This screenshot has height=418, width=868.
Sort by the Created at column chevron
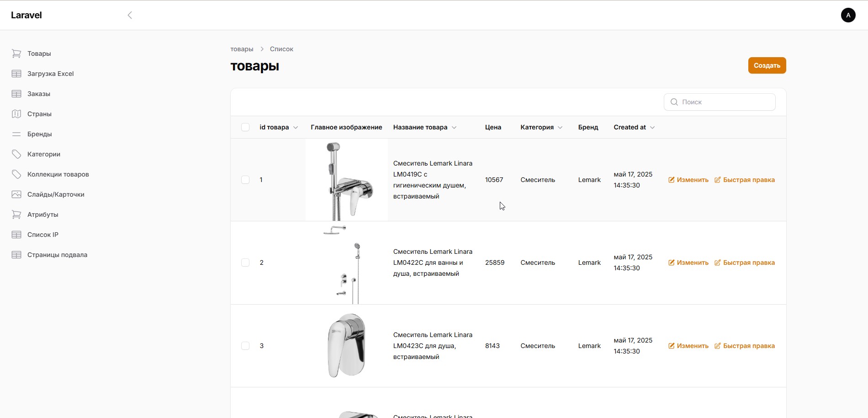(x=652, y=128)
